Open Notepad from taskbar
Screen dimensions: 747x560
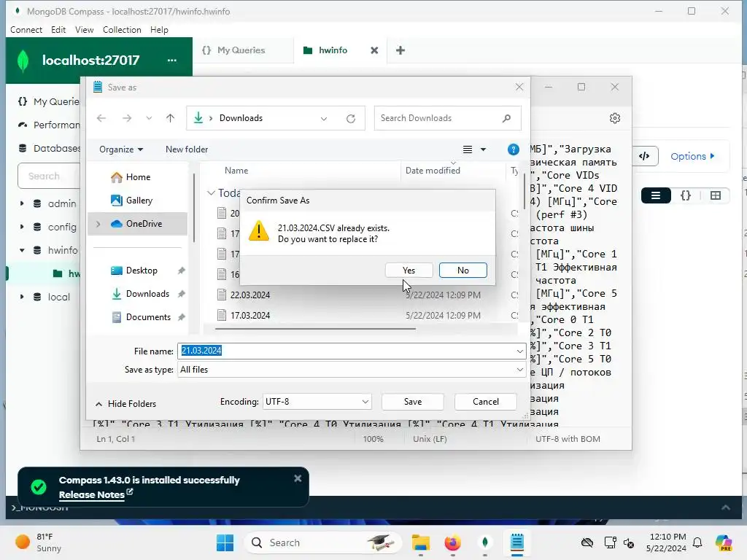(517, 542)
